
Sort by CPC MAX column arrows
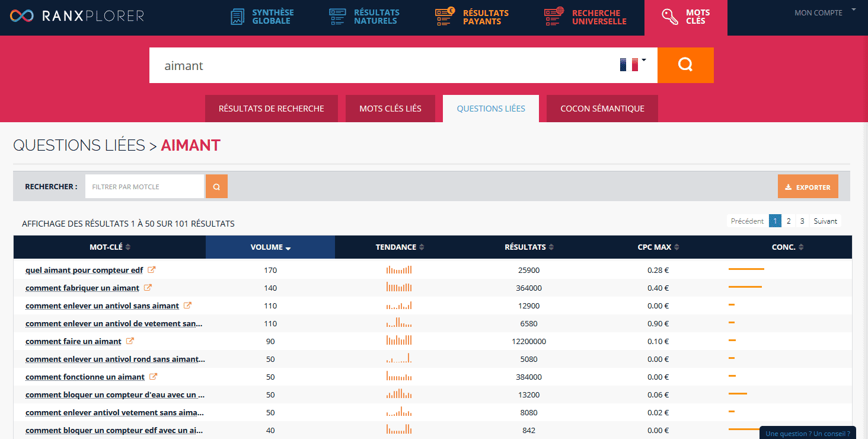[676, 247]
